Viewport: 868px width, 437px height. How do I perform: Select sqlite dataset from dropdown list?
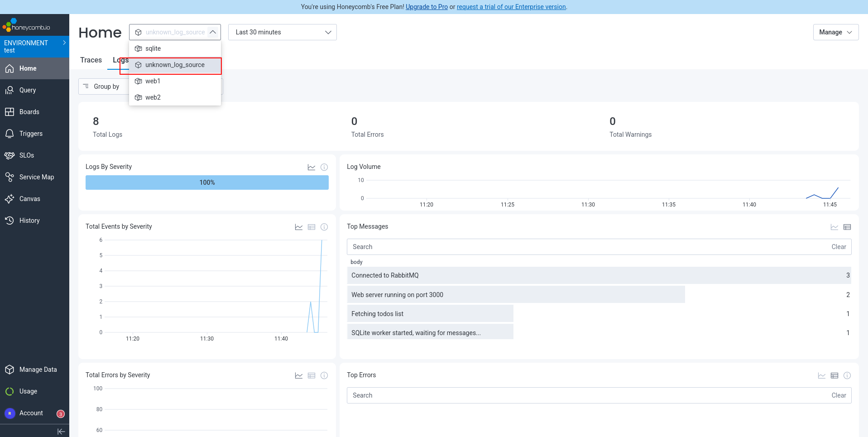tap(153, 48)
